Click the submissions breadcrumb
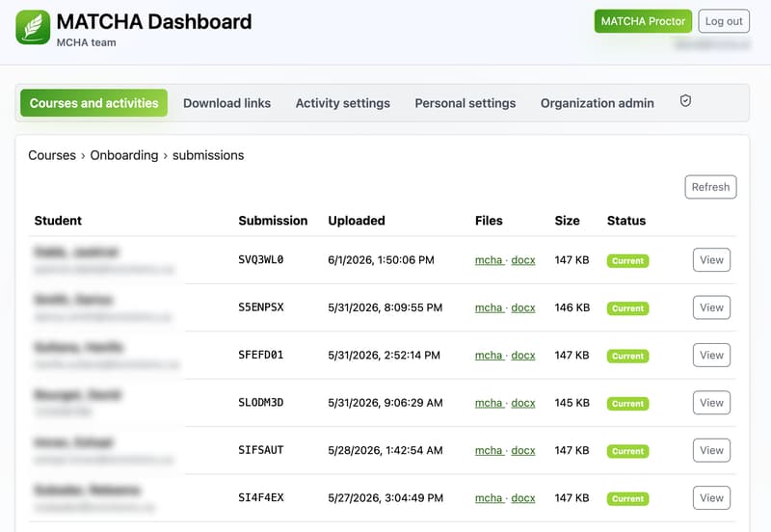771x532 pixels. (x=208, y=155)
